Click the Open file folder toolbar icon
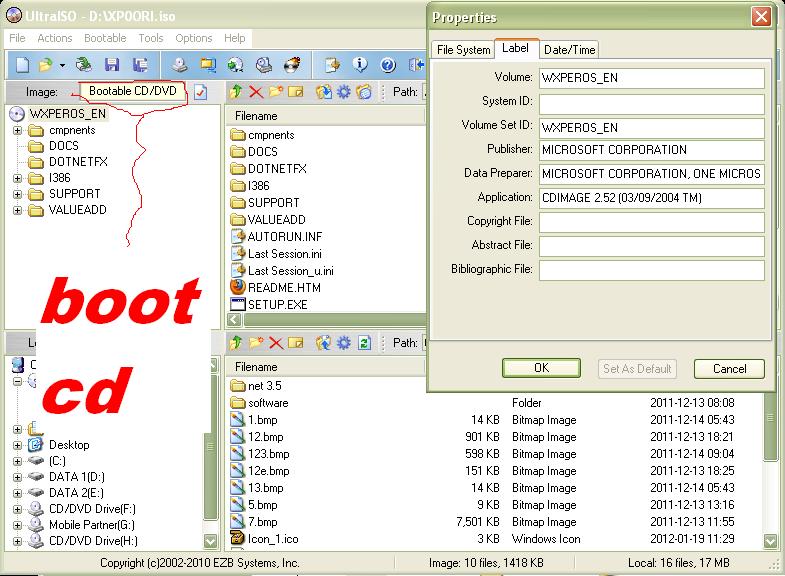The width and height of the screenshot is (785, 576). (46, 65)
